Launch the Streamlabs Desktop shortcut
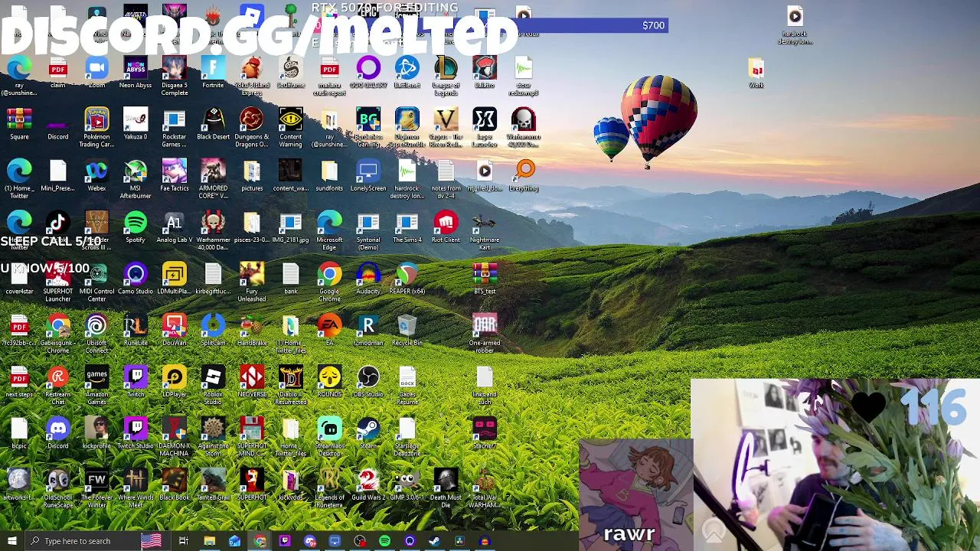The width and height of the screenshot is (980, 551). tap(329, 435)
